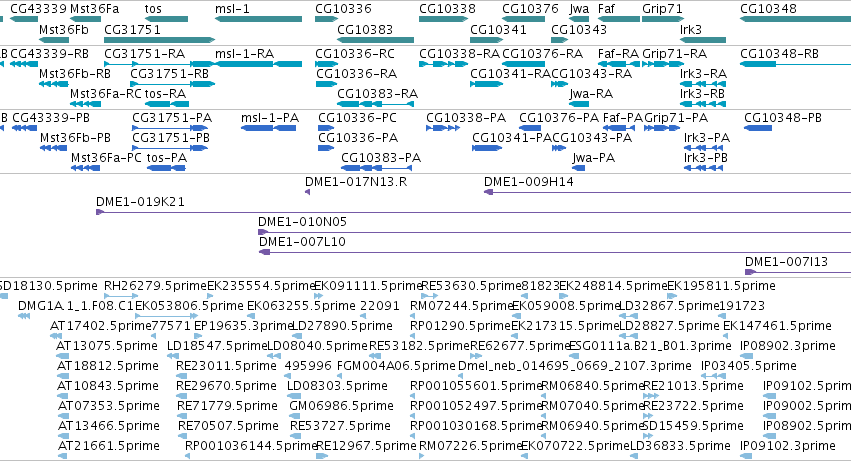Click EST AT17402.5prime
This screenshot has width=851, height=461.
[55, 336]
